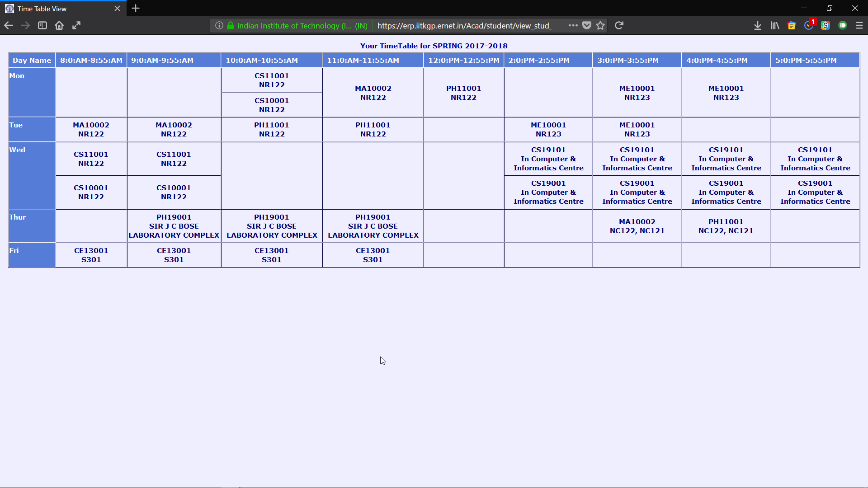Click the green padlock security indicator
The height and width of the screenshot is (488, 868).
[231, 26]
